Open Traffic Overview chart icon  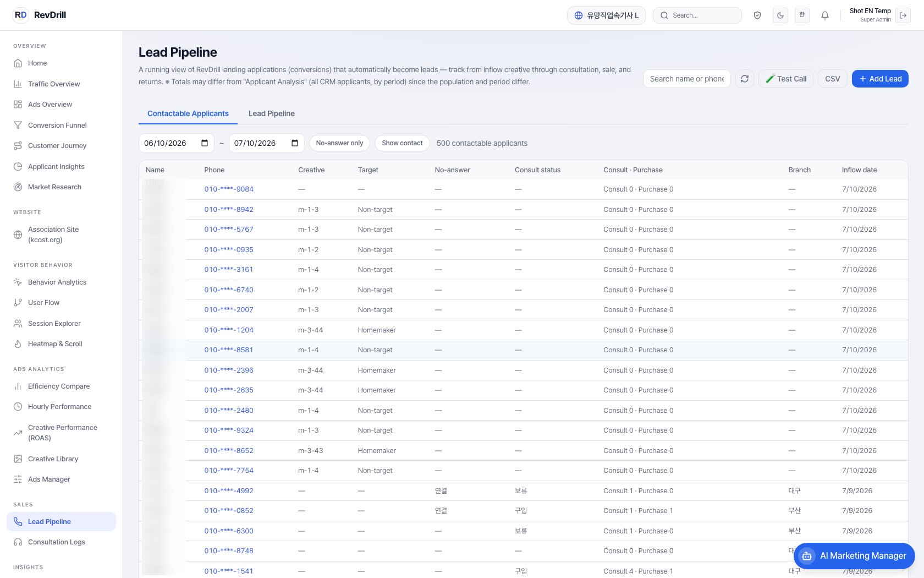(x=18, y=84)
